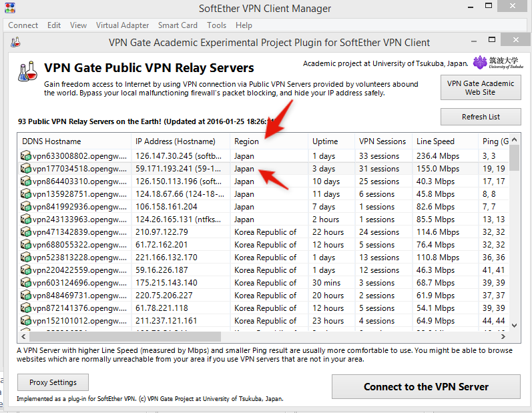Open the Connect menu

click(x=23, y=25)
